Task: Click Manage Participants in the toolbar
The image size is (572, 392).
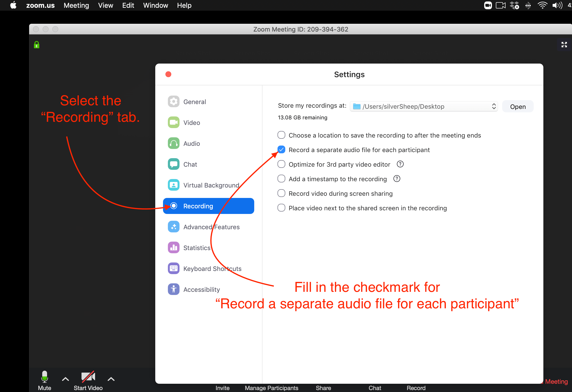Action: pos(271,388)
